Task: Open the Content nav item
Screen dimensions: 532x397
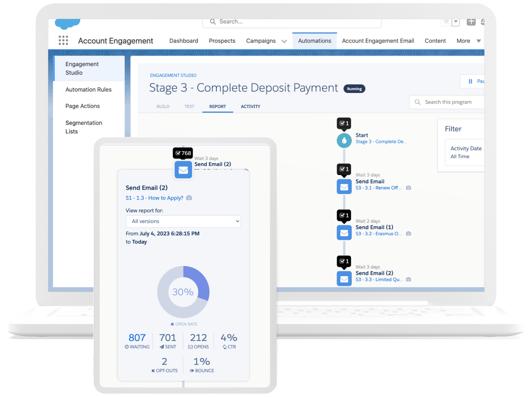Action: point(435,41)
